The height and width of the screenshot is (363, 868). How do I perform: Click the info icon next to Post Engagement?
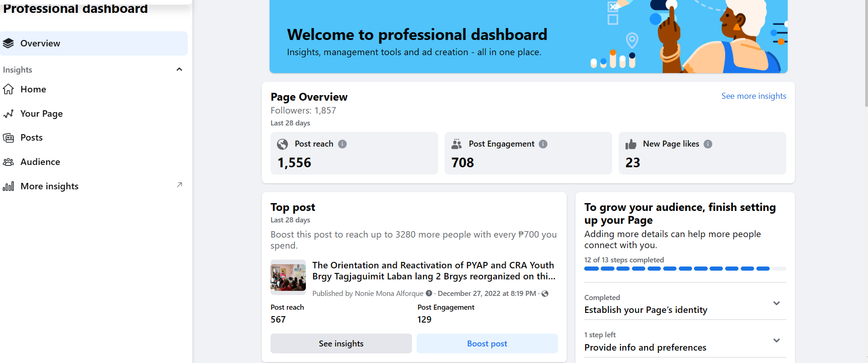point(543,144)
